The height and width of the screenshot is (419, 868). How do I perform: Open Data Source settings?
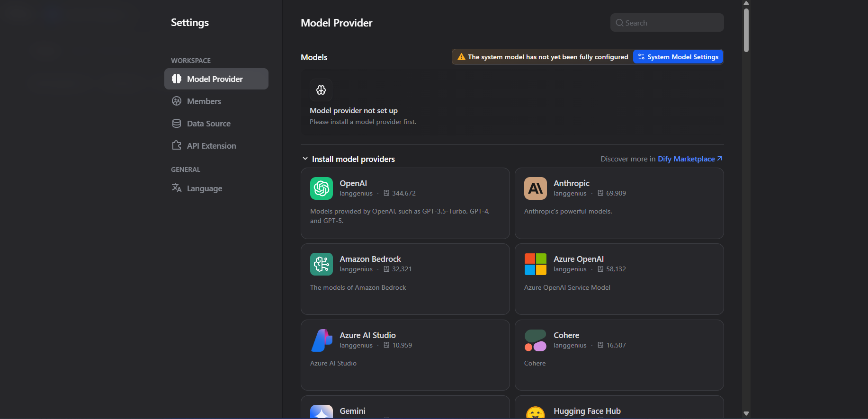(x=208, y=124)
